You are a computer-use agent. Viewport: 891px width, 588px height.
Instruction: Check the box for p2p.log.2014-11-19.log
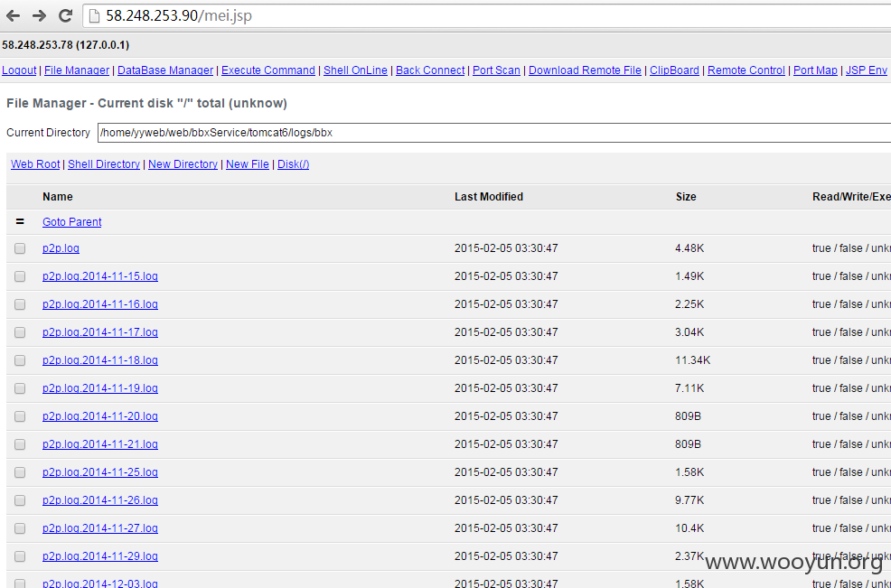20,388
